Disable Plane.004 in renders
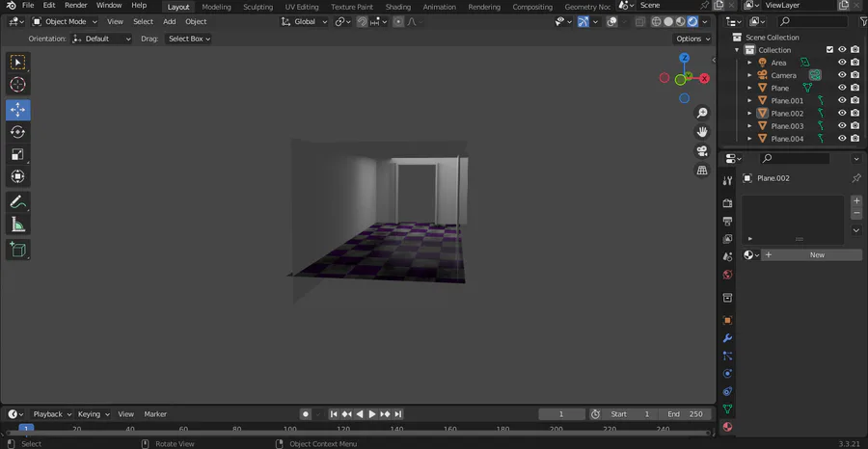Viewport: 868px width, 449px height. [855, 139]
